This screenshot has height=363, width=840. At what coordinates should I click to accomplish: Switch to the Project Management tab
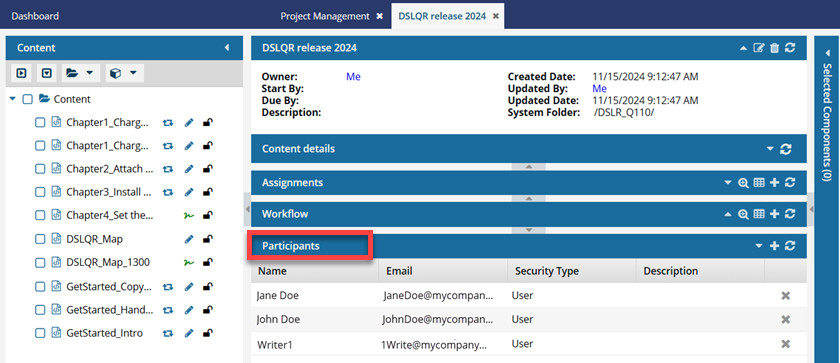325,16
